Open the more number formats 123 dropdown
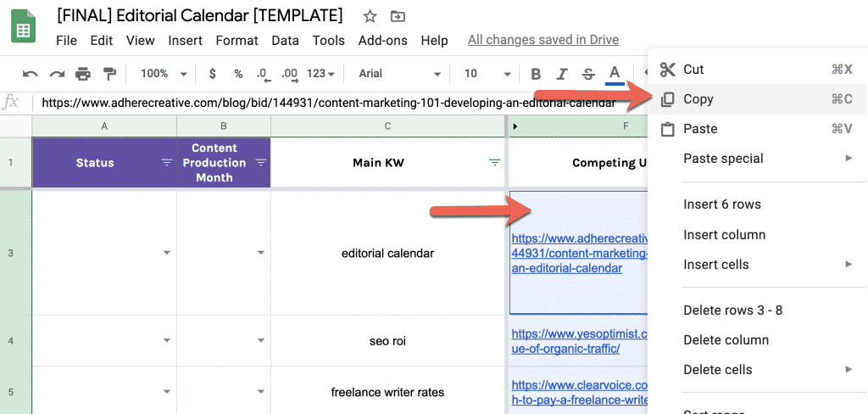Screen dimensions: 868x414 [321, 74]
